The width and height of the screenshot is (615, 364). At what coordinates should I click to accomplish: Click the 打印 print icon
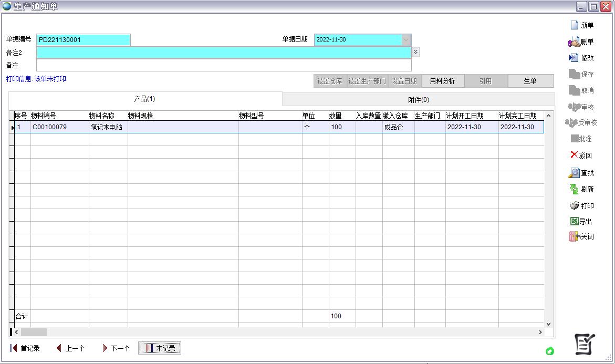pos(575,206)
